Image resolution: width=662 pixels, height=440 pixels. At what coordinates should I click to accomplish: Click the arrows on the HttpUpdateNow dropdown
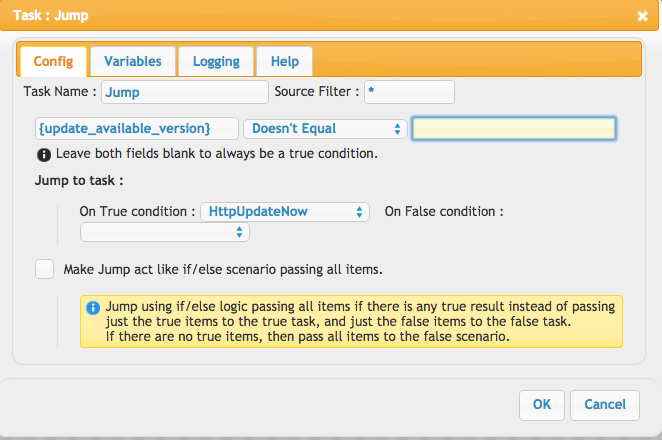359,212
